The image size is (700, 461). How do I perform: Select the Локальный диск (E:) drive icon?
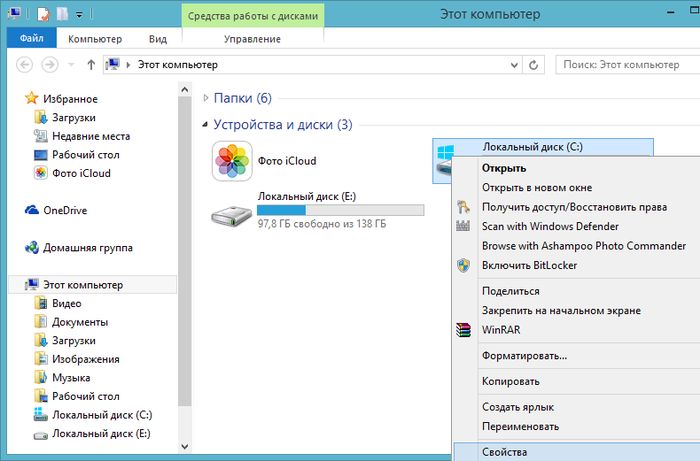pyautogui.click(x=231, y=212)
